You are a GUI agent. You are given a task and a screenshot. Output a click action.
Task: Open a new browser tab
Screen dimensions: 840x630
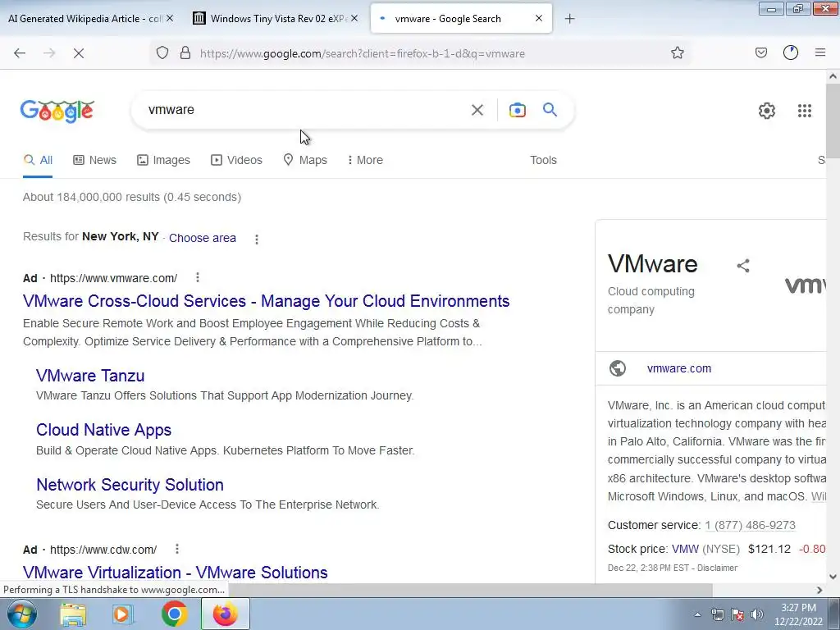[x=569, y=19]
